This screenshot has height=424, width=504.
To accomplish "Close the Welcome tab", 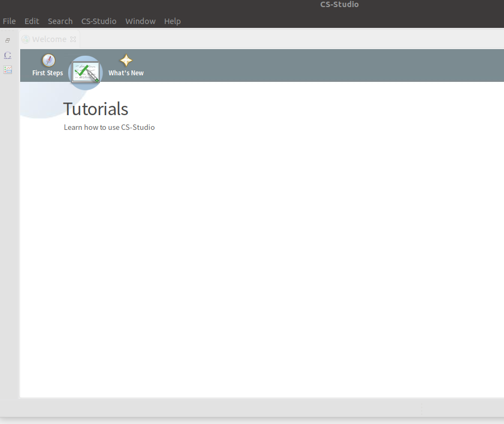I will pos(73,39).
